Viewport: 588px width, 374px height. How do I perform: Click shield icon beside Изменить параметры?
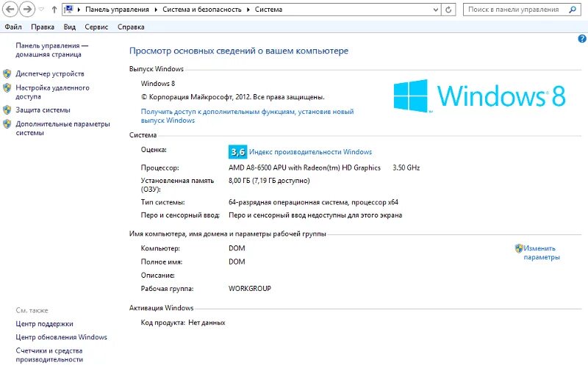(x=519, y=248)
